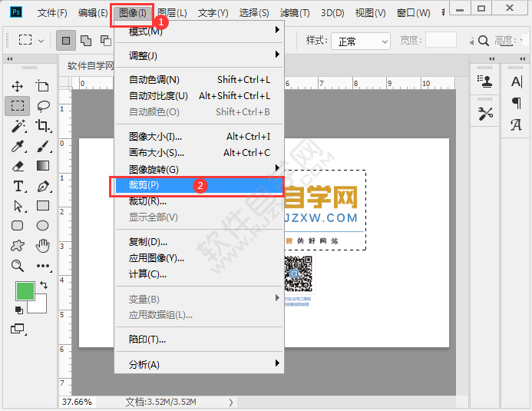Viewport: 532px width, 411px height.
Task: Open the Character panel icon
Action: click(x=517, y=81)
